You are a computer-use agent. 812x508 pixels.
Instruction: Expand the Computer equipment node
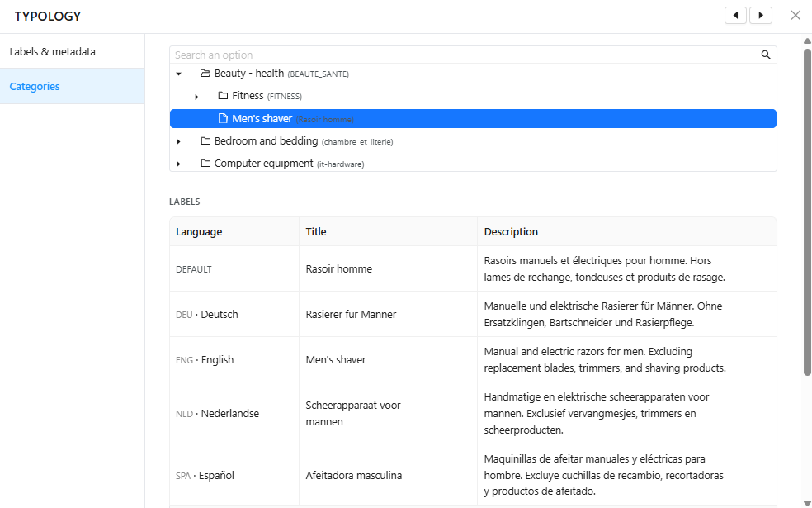179,164
